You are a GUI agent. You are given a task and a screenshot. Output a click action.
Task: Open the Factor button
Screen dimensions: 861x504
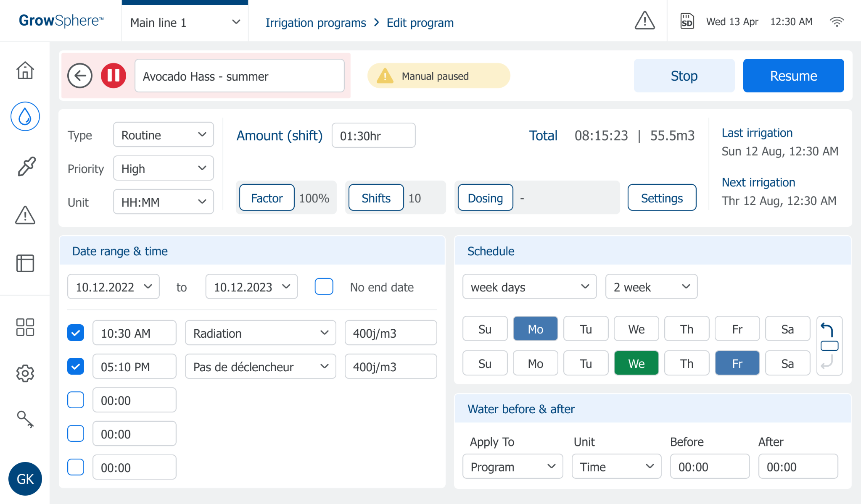tap(267, 197)
